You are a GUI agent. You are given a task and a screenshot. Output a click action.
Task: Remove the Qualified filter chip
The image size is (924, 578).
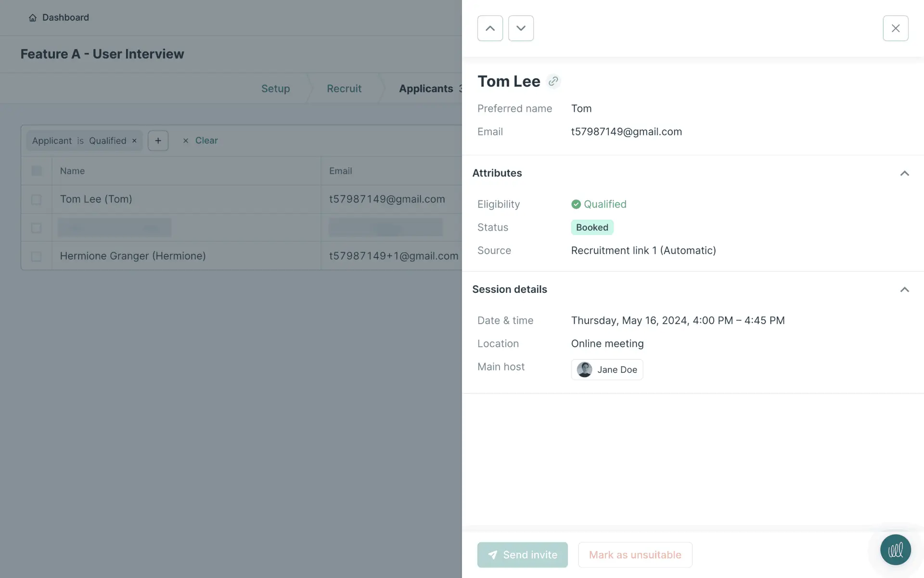[135, 141]
